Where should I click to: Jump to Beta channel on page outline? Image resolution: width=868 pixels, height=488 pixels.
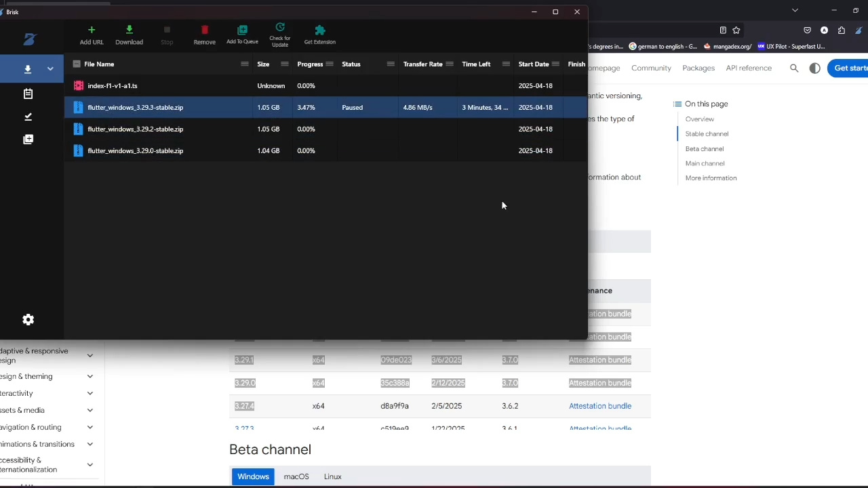[705, 148]
